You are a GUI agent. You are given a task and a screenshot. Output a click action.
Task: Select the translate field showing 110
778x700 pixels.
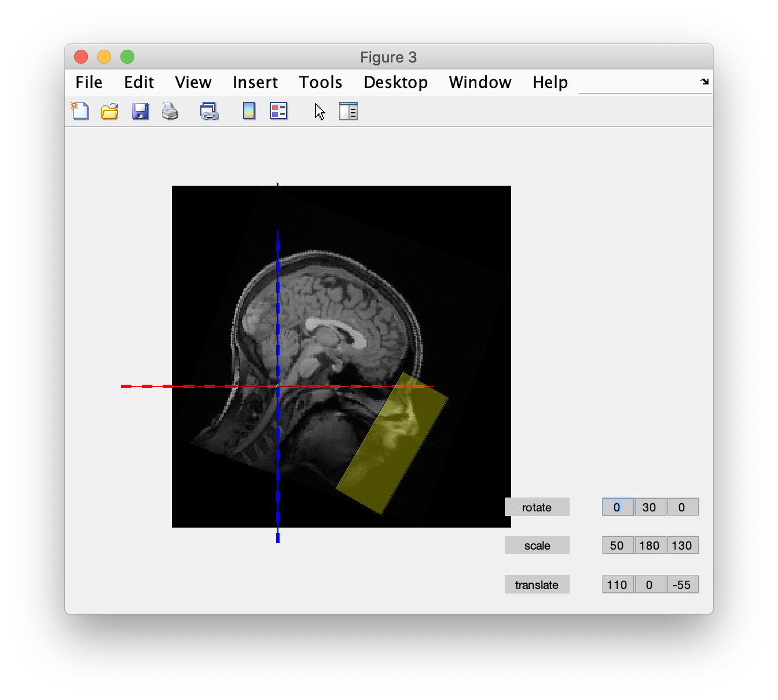[618, 585]
